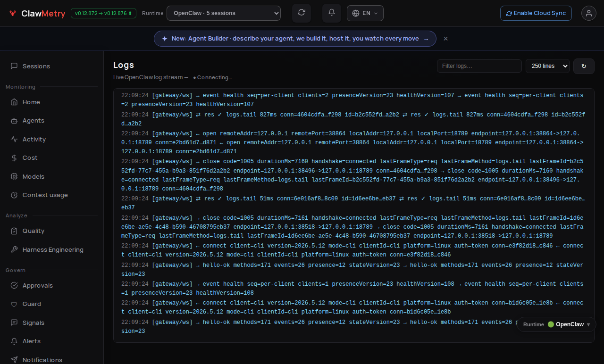
Task: Click the reload logs arrow button
Action: click(584, 66)
